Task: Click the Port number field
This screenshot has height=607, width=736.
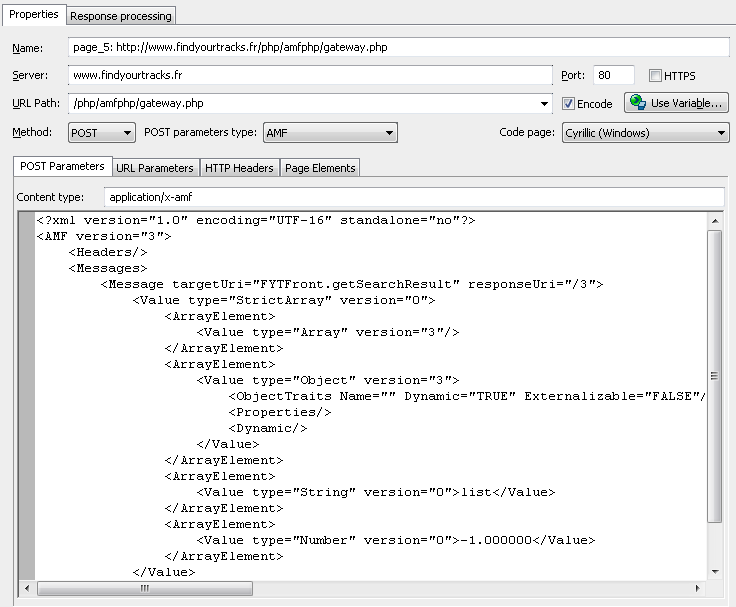Action: [613, 75]
